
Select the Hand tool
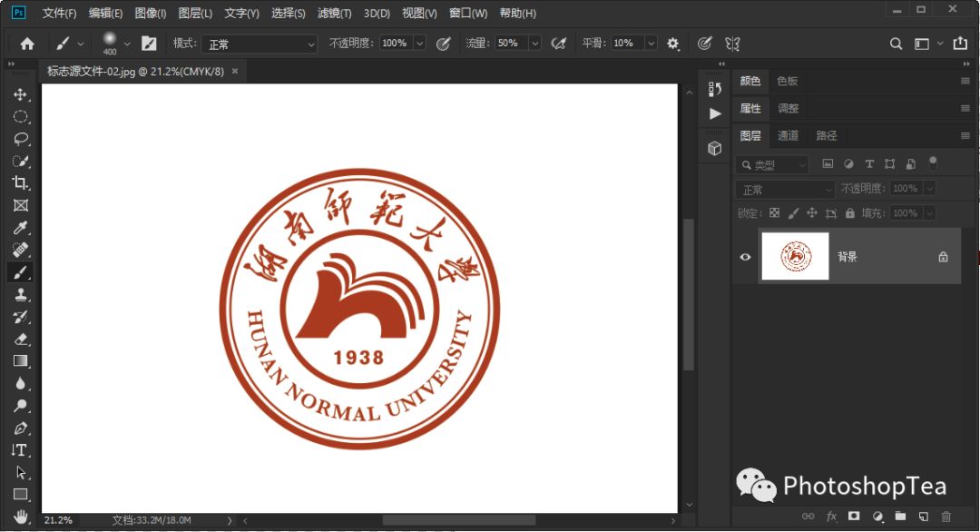(20, 517)
